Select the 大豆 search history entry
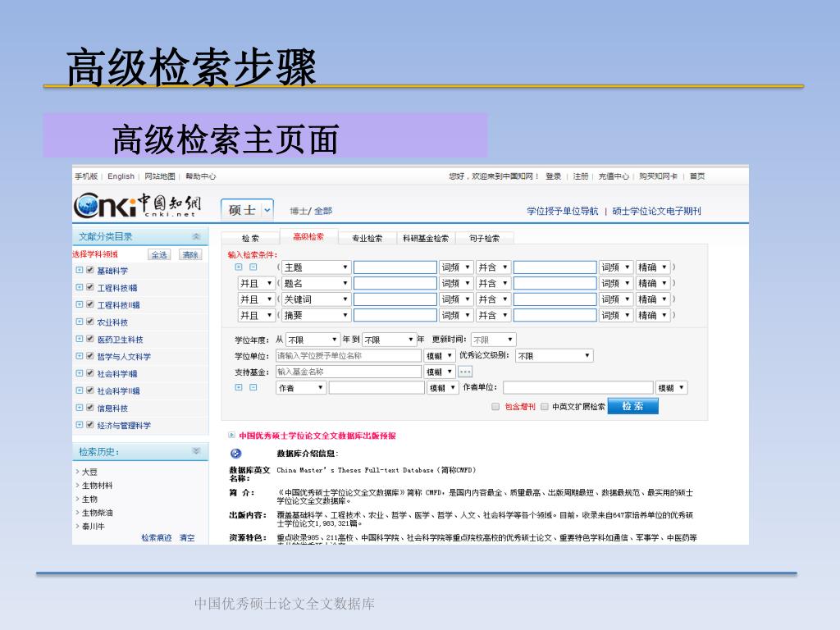Viewport: 840px width, 630px height. tap(89, 472)
